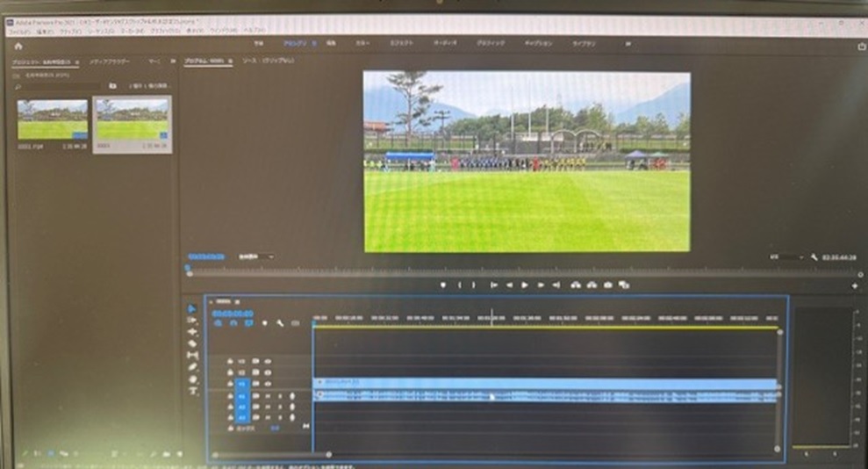Expand the workspace overflow chevron in top bar
Screen dimensions: 868x469
[628, 43]
